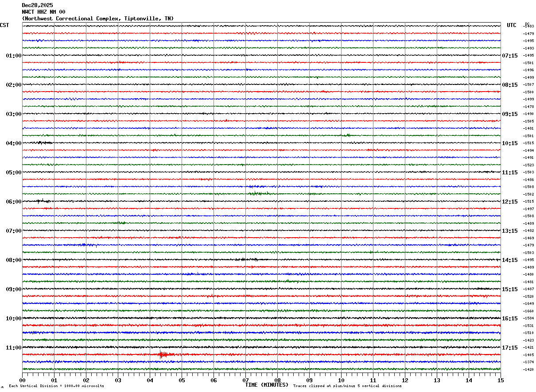Click the DC value -1490
The height and width of the screenshot is (392, 536).
click(528, 114)
